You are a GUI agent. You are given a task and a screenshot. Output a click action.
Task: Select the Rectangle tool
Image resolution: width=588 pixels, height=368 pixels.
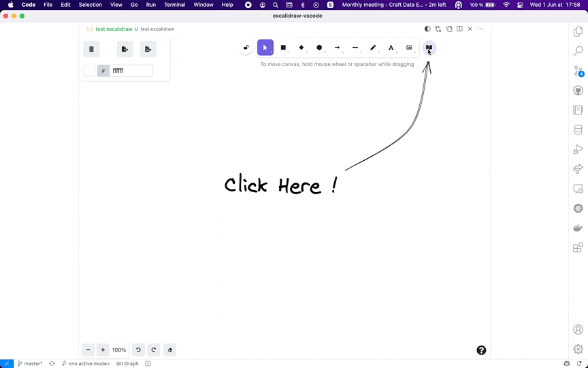[283, 48]
